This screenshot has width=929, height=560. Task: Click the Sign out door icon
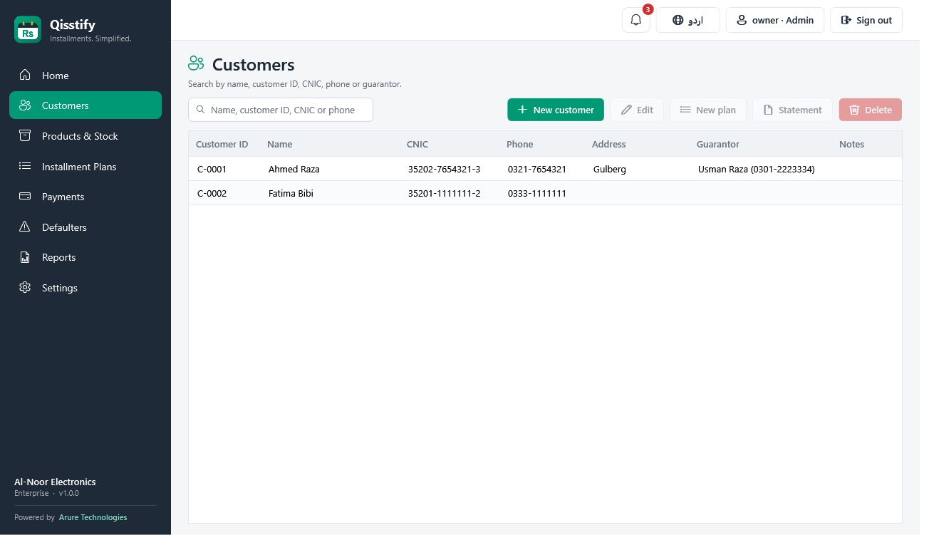846,20
